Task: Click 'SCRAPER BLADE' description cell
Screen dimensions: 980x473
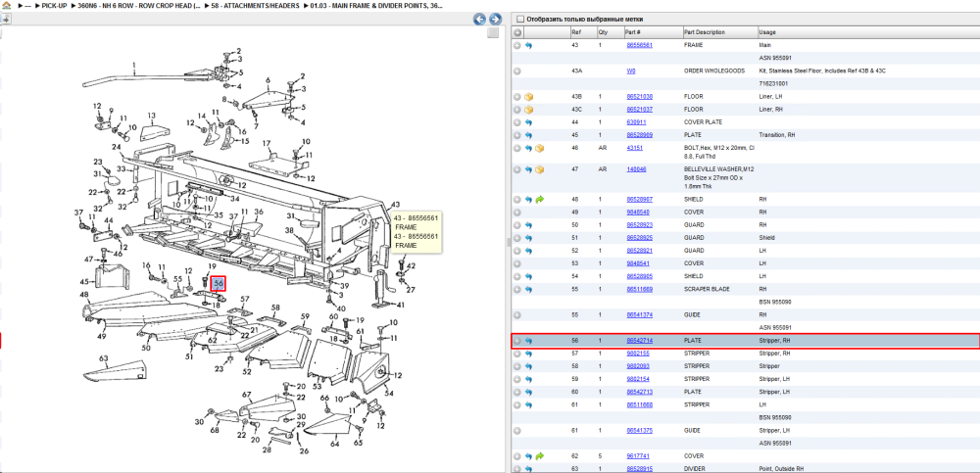Action: click(x=707, y=289)
